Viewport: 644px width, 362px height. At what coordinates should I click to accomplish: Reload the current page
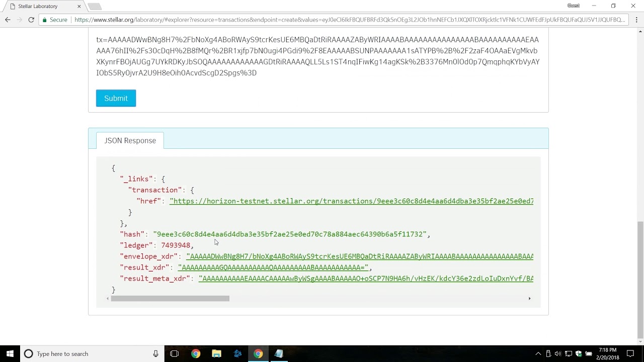point(31,20)
